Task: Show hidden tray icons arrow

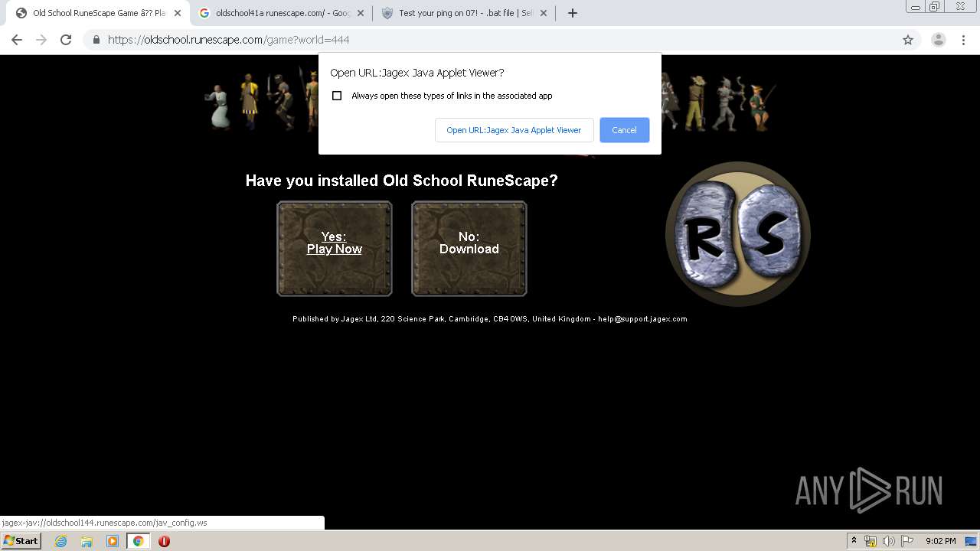Action: click(x=854, y=541)
